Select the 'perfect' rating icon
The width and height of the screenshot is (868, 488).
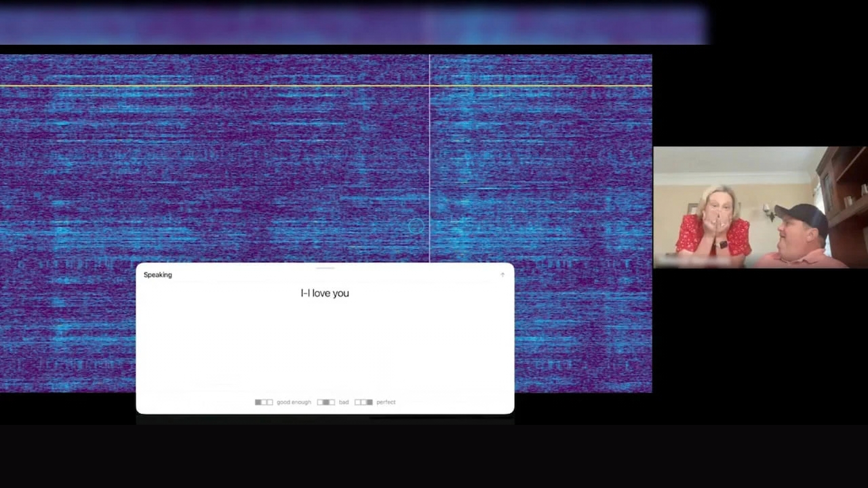tap(363, 402)
